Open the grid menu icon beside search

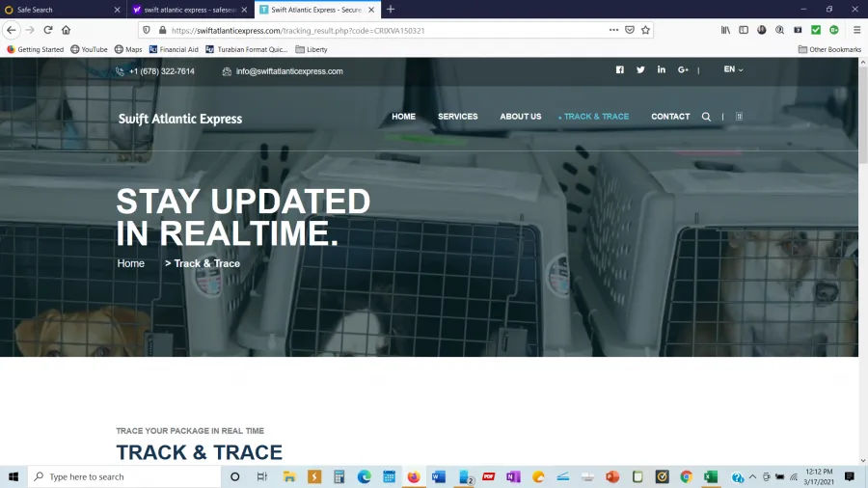tap(739, 116)
